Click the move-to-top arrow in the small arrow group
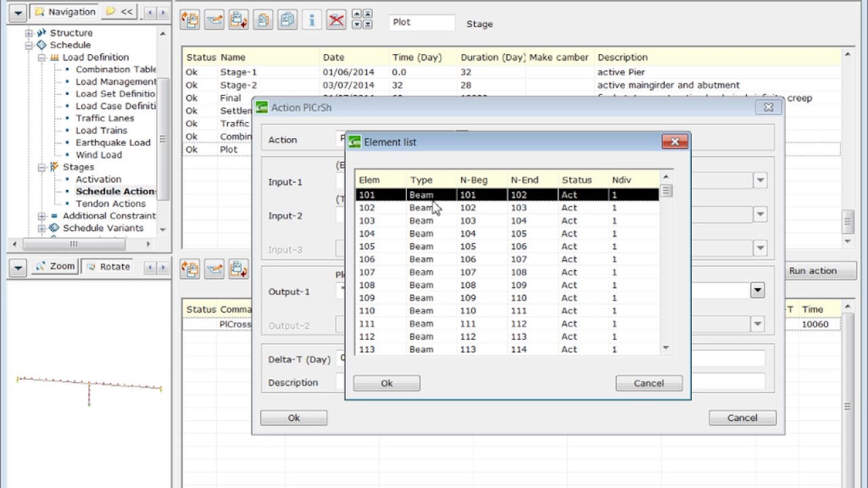Viewport: 868px width, 488px height. 367,14
